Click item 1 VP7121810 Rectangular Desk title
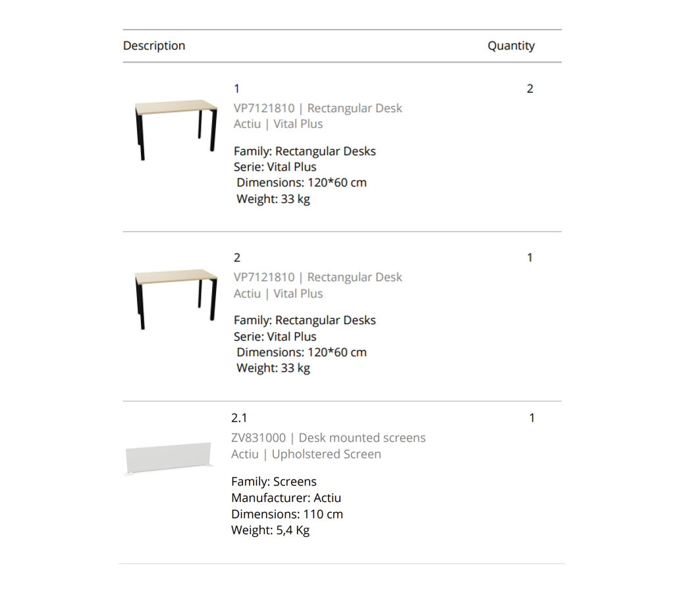Screen dimensions: 700x589 tap(317, 108)
